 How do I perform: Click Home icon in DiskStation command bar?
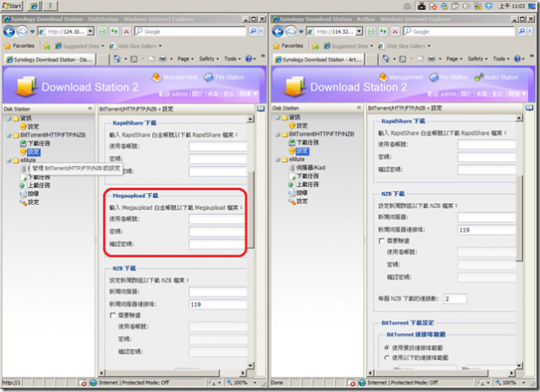point(116,59)
